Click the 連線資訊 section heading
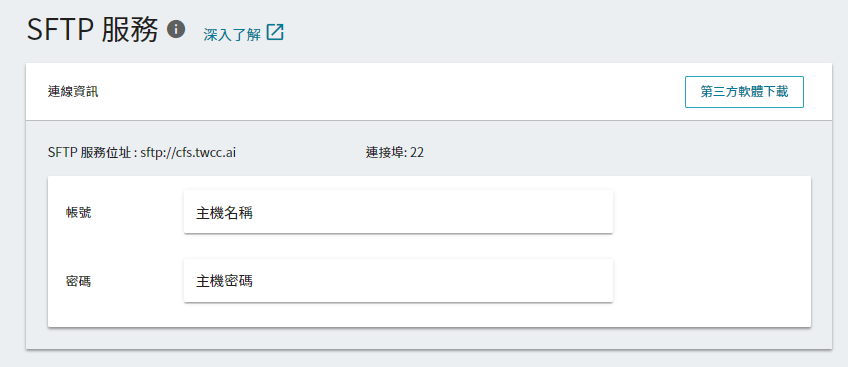Image resolution: width=848 pixels, height=367 pixels. (73, 92)
